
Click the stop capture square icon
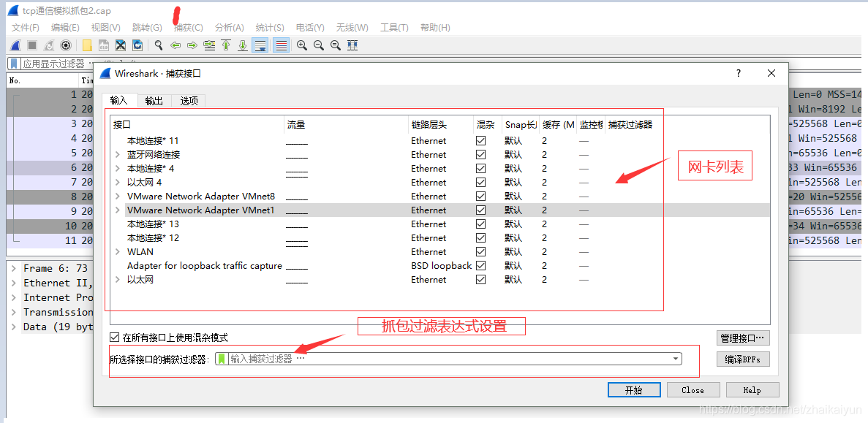[33, 45]
